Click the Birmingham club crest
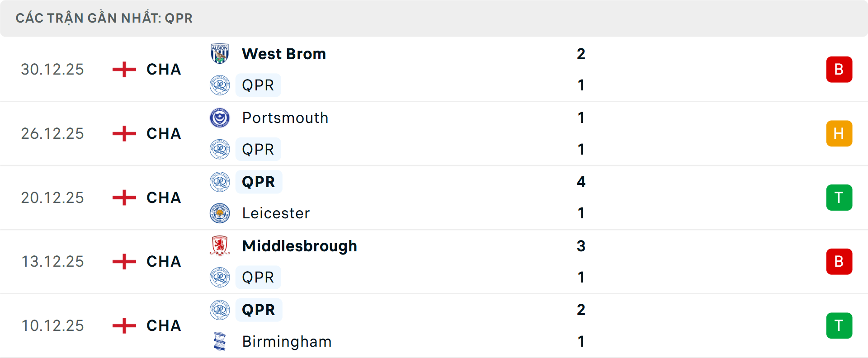868x358 pixels. (220, 341)
